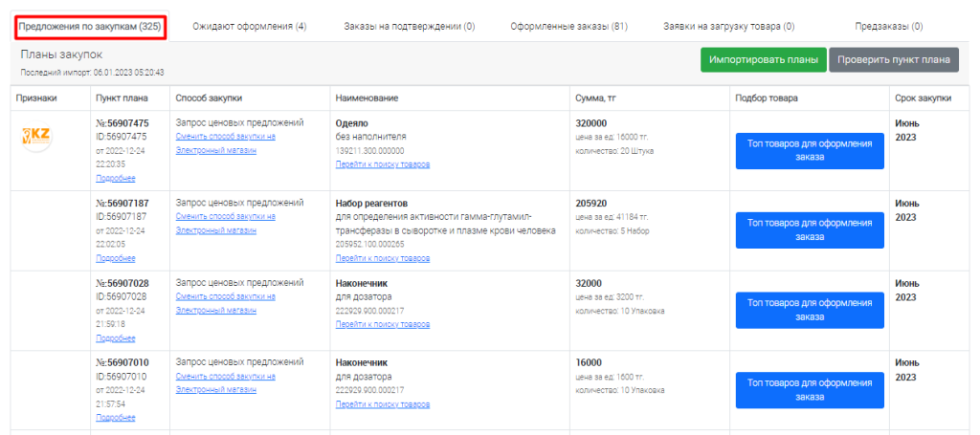Open the Предложения по закупкам (325) tab
Screen dimensions: 980x435
90,26
